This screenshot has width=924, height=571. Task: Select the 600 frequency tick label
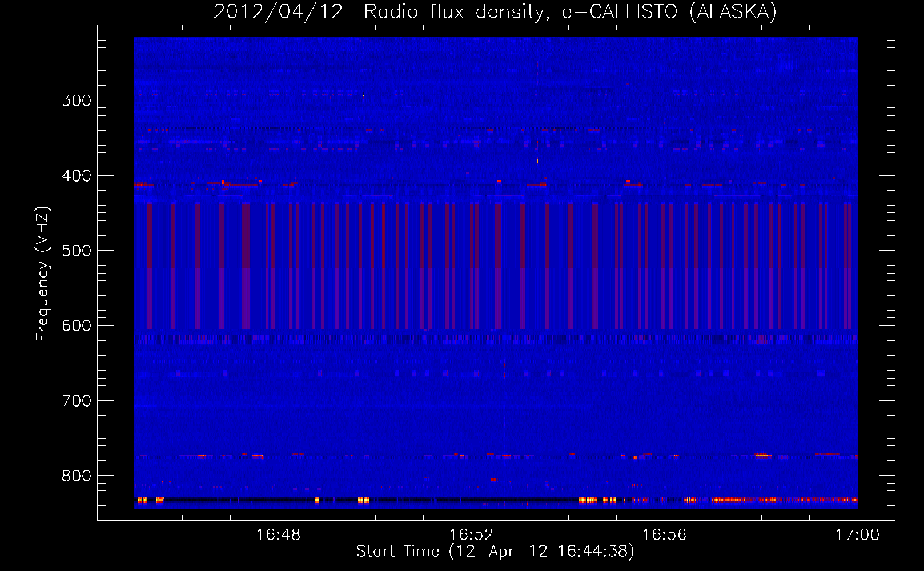(x=77, y=326)
